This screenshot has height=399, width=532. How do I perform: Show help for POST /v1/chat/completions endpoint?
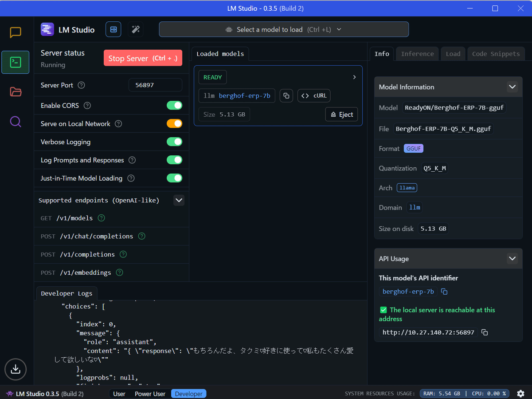tap(141, 236)
